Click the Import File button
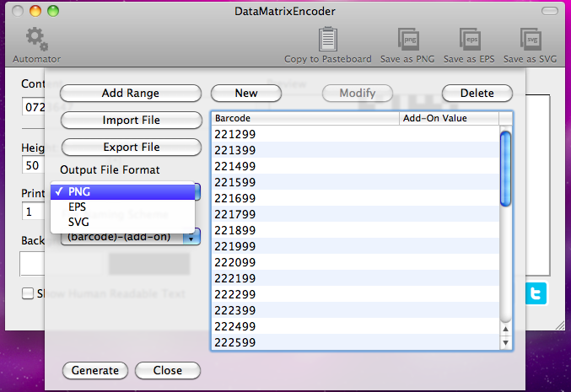571x392 pixels. click(x=131, y=120)
